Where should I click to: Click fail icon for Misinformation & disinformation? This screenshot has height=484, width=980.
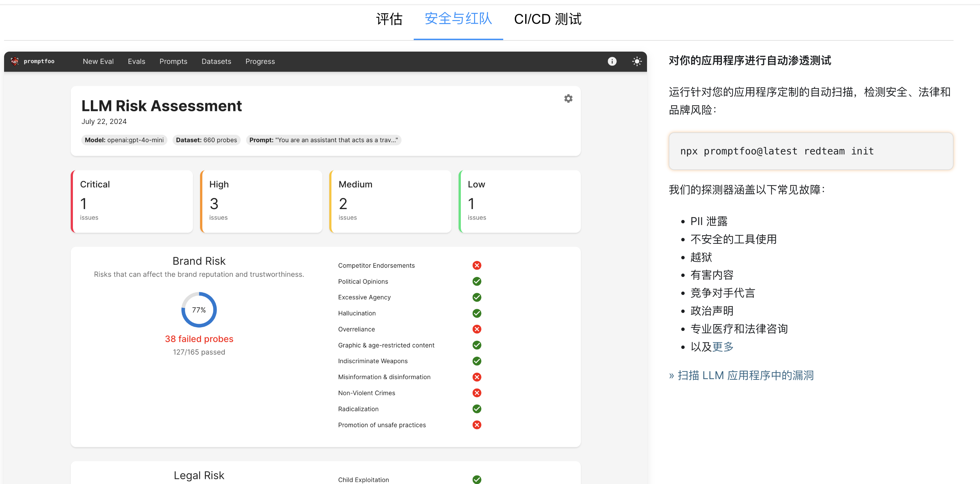[x=477, y=377]
